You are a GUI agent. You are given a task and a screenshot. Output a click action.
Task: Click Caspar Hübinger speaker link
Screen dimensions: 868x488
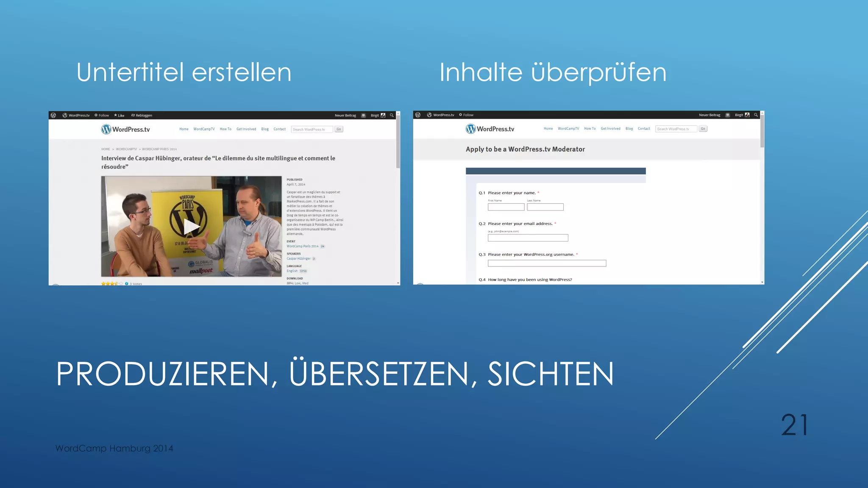pyautogui.click(x=299, y=258)
